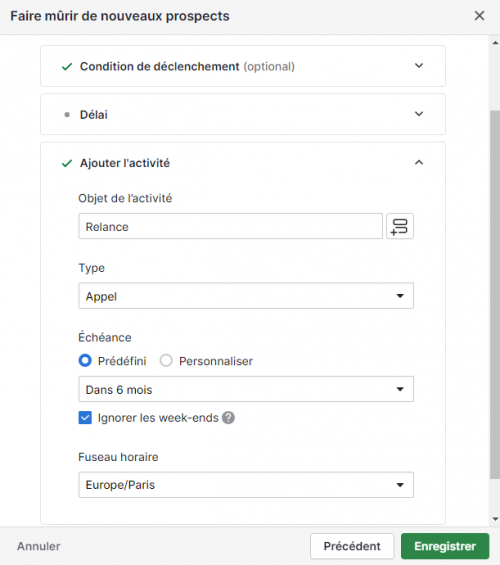The image size is (500, 565).
Task: Click the Annuler link
Action: (x=39, y=546)
